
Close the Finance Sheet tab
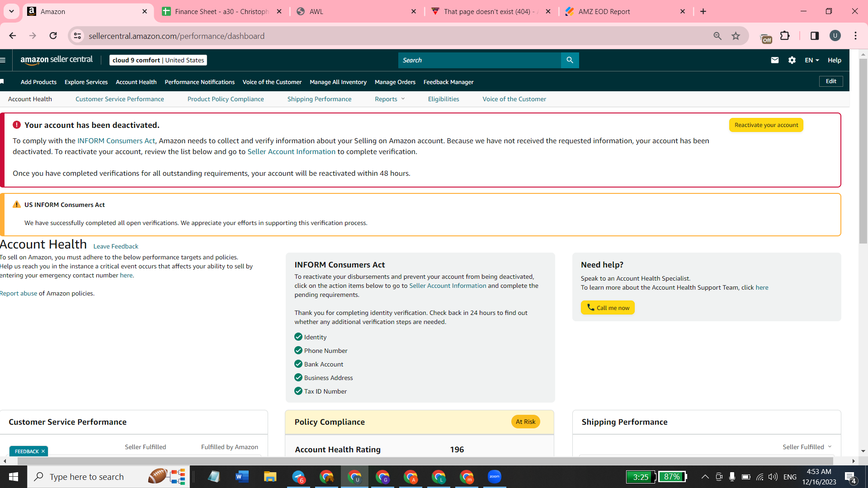(279, 11)
